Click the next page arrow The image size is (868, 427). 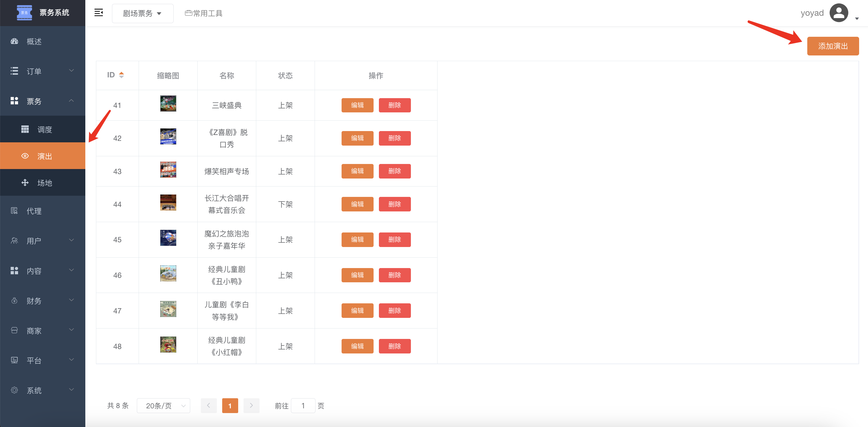[x=252, y=406]
